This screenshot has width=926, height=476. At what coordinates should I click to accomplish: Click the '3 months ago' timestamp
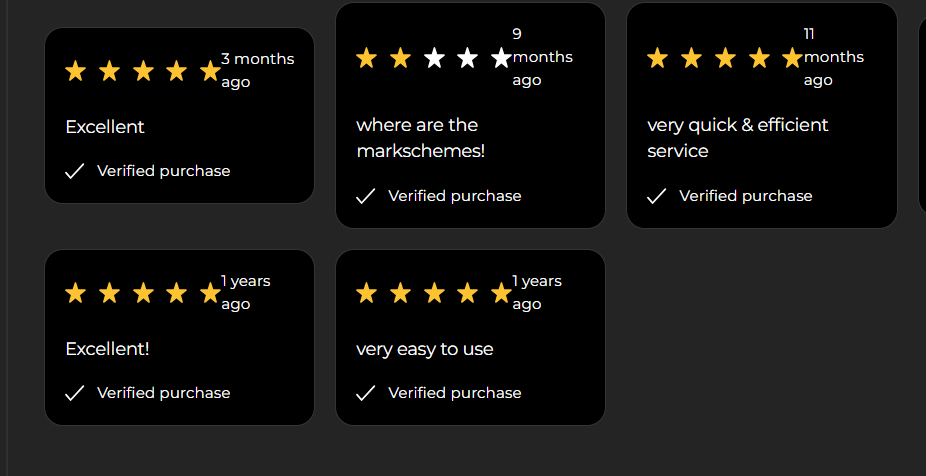[x=257, y=70]
